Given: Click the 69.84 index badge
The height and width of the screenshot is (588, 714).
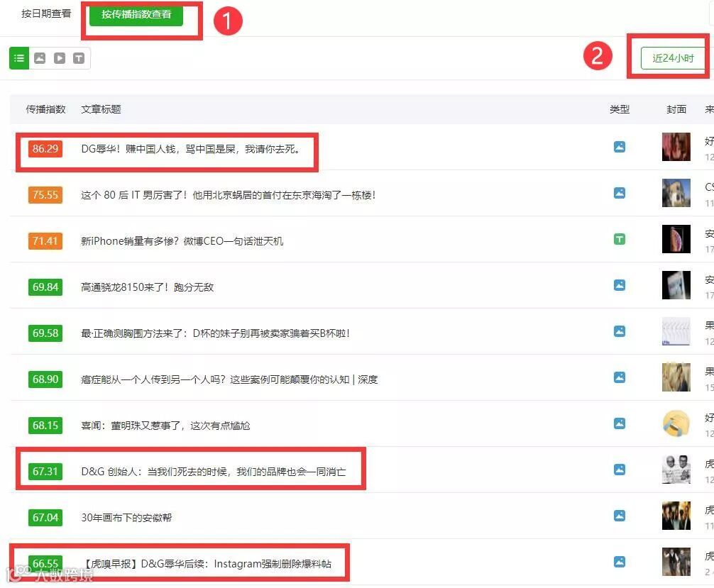Looking at the screenshot, I should tap(45, 287).
